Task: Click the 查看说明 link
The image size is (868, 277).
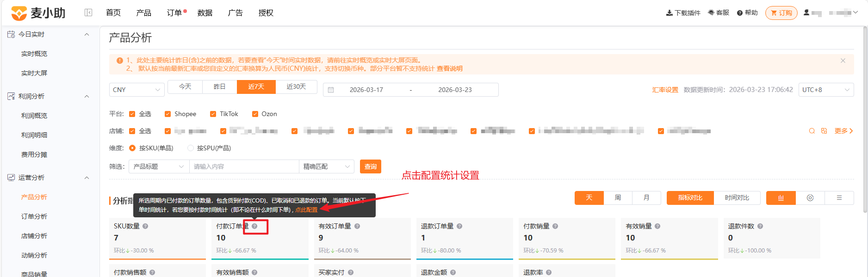Action: tap(450, 68)
